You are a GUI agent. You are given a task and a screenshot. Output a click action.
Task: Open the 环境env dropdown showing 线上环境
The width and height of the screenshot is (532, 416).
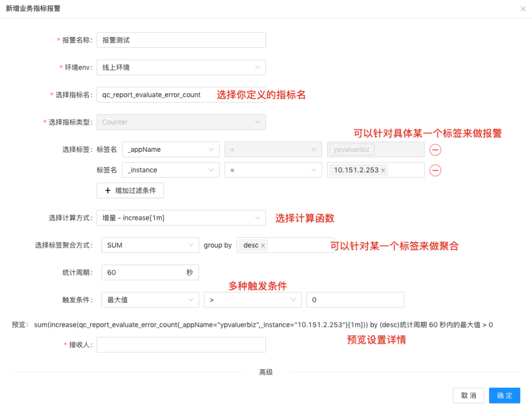point(181,67)
